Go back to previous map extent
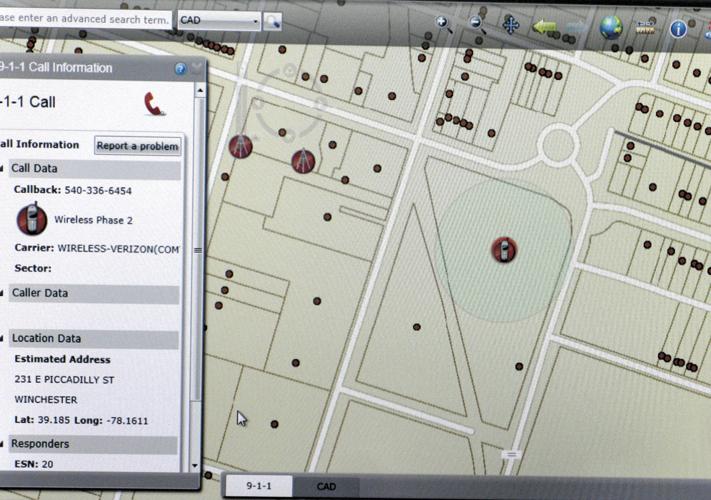The image size is (711, 500). point(545,26)
